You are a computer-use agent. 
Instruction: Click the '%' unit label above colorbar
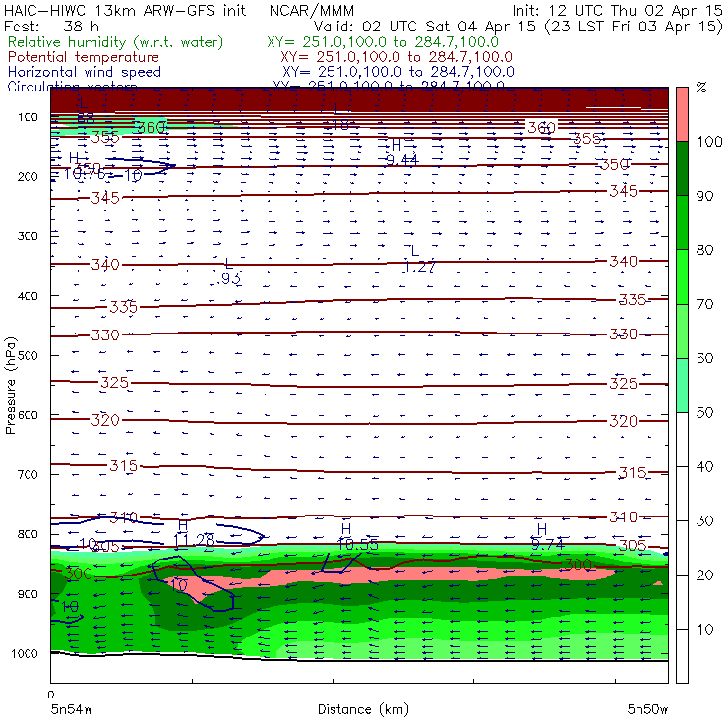tap(701, 88)
